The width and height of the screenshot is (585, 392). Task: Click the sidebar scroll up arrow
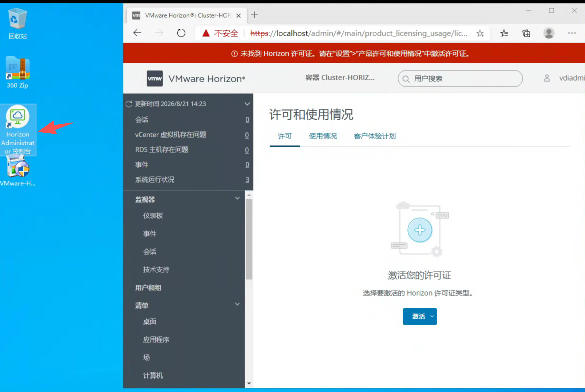pos(249,195)
